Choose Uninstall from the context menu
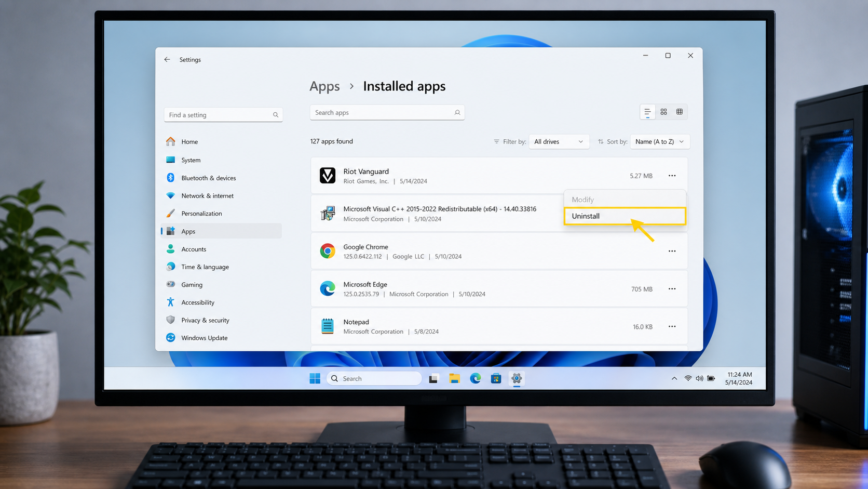The width and height of the screenshot is (868, 489). tap(625, 216)
